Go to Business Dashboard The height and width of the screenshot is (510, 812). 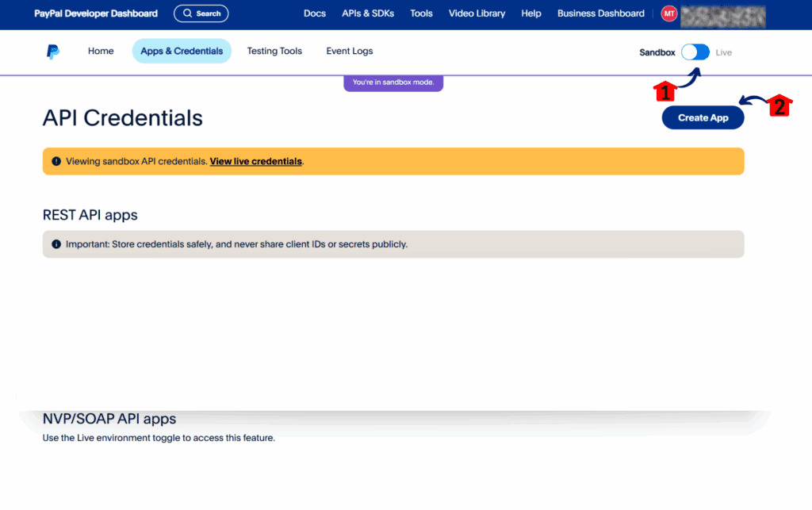tap(601, 13)
